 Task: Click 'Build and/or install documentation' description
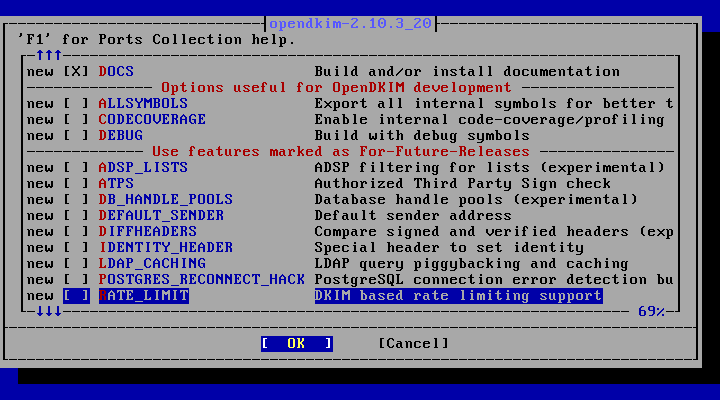(x=467, y=72)
